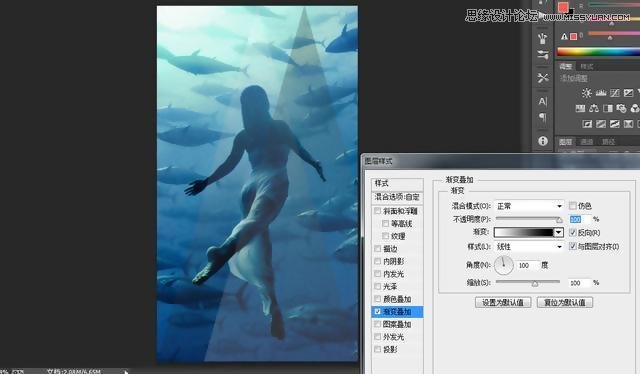
Task: Enable 投影 drop shadow checkbox
Action: click(378, 350)
